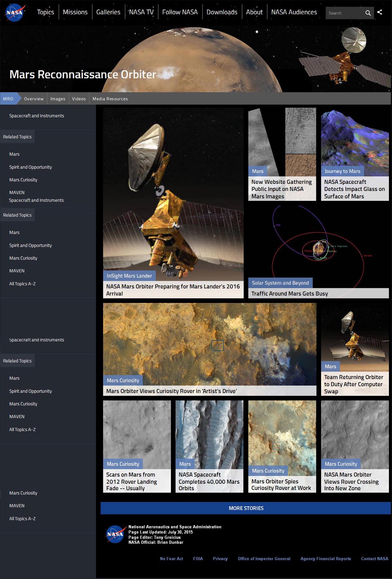This screenshot has width=392, height=579.
Task: Open the No Fear Act footer link
Action: point(171,559)
